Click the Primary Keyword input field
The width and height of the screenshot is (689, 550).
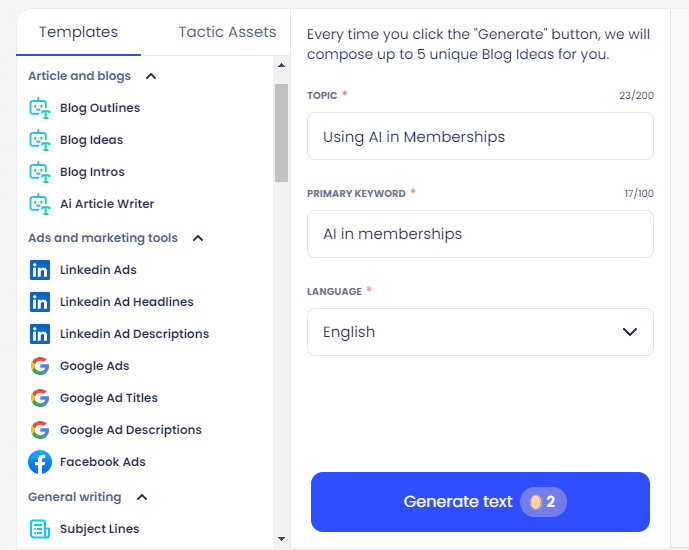(480, 234)
